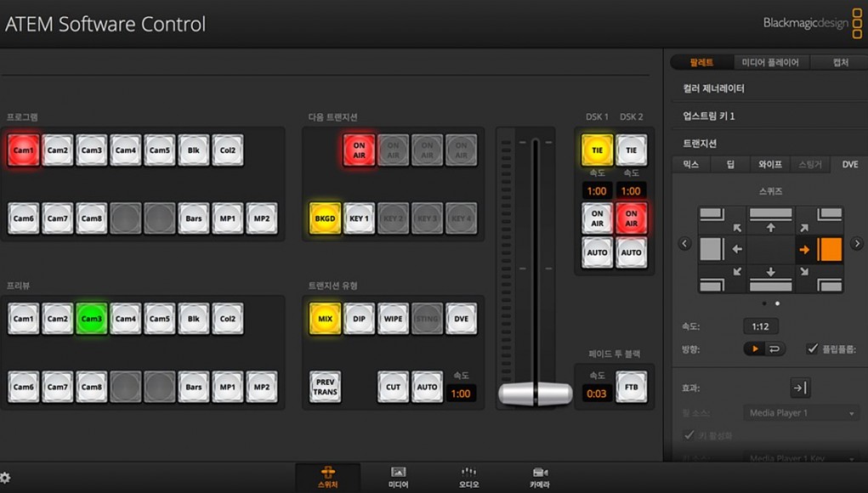Image resolution: width=868 pixels, height=493 pixels.
Task: Click DSK 2 AUTO button
Action: point(631,252)
